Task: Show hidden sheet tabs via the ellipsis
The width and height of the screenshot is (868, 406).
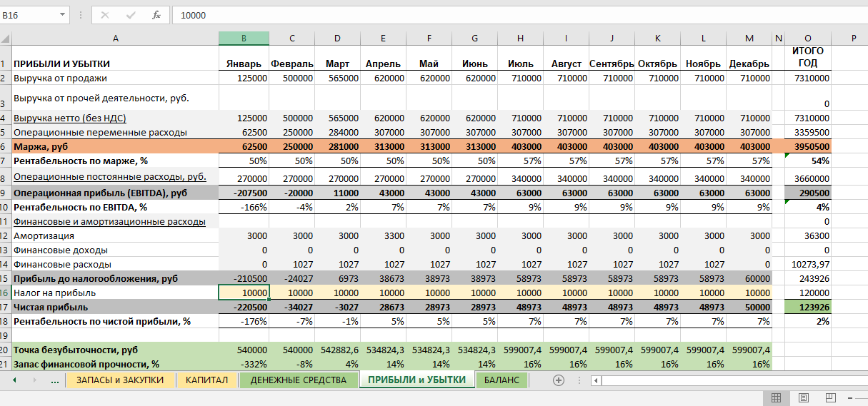Action: point(55,380)
